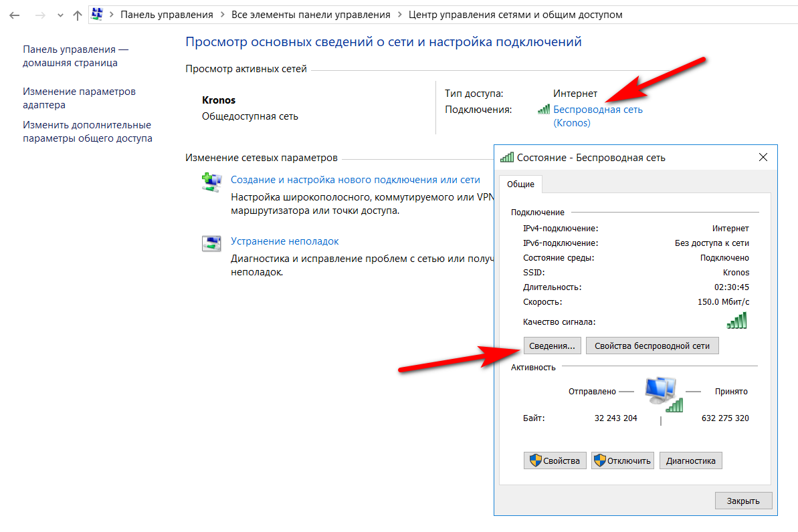Click the forward navigation arrow
Image resolution: width=798 pixels, height=532 pixels.
[40, 15]
